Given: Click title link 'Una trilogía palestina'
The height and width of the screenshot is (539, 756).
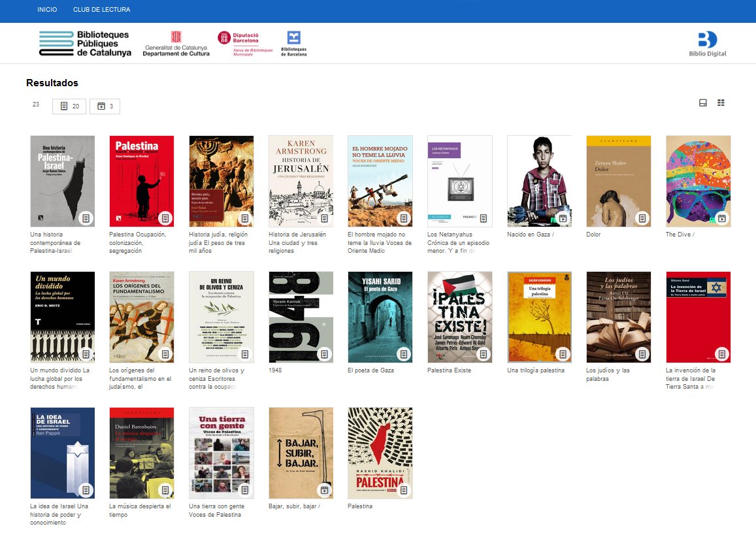Looking at the screenshot, I should tap(536, 370).
